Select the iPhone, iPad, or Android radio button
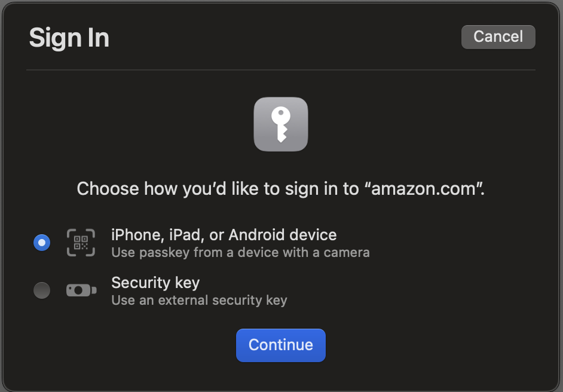This screenshot has height=392, width=563. [42, 243]
